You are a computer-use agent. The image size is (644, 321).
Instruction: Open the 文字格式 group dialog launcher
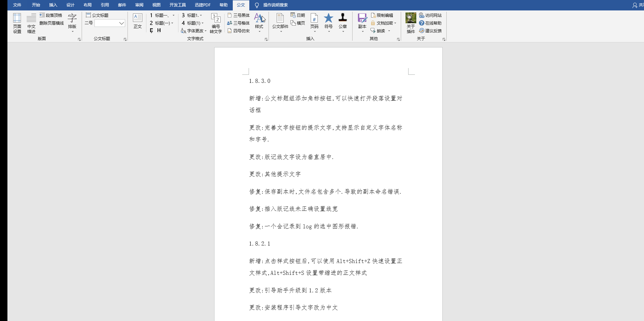tap(266, 39)
